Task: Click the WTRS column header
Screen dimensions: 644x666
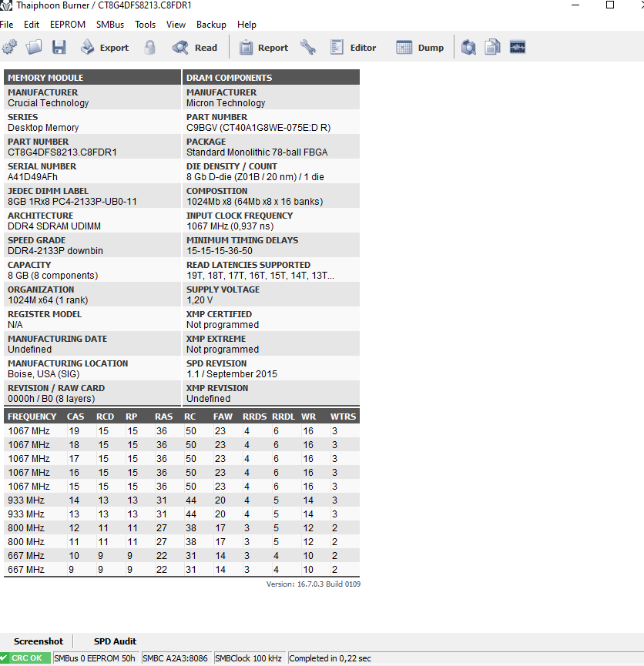Action: click(x=343, y=417)
